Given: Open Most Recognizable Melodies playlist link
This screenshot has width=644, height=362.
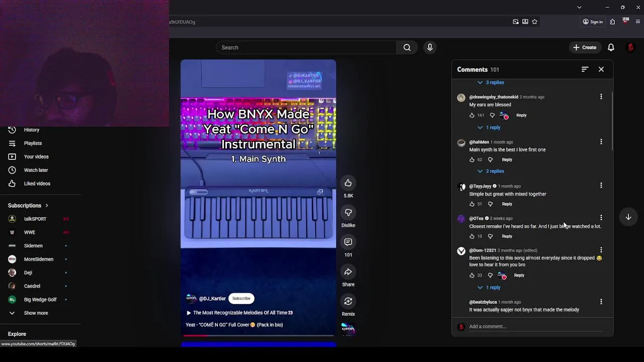Looking at the screenshot, I should tap(239, 313).
